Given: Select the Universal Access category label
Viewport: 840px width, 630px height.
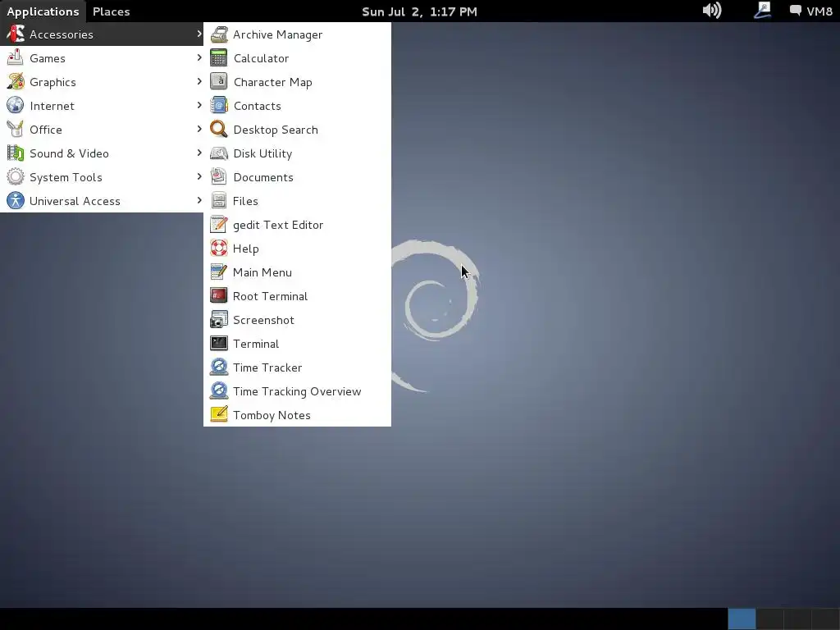Looking at the screenshot, I should pyautogui.click(x=75, y=201).
